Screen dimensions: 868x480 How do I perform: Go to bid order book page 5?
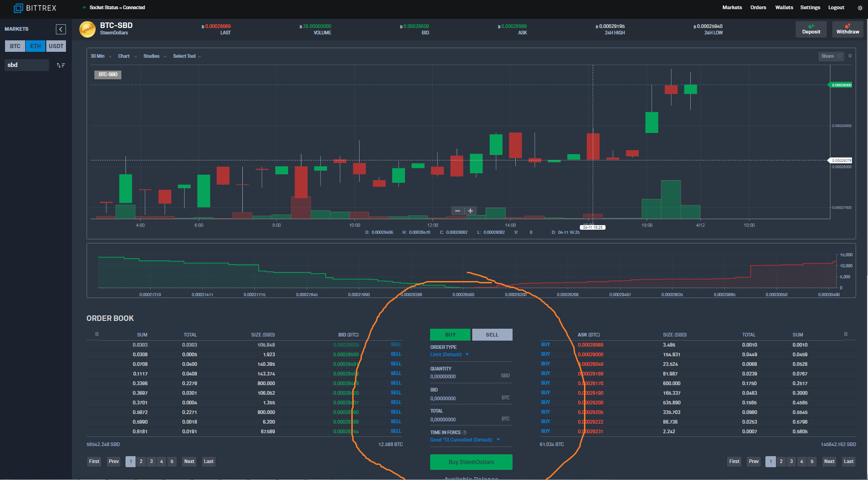(x=172, y=462)
